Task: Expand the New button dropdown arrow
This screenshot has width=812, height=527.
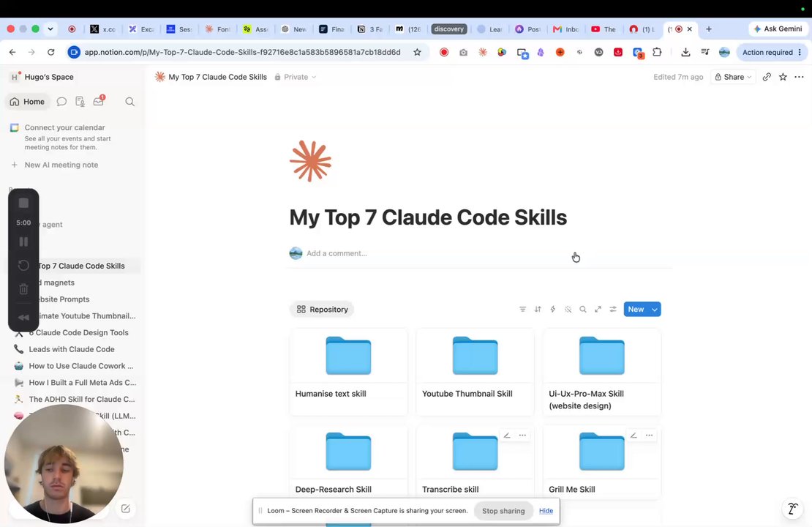Action: (655, 310)
